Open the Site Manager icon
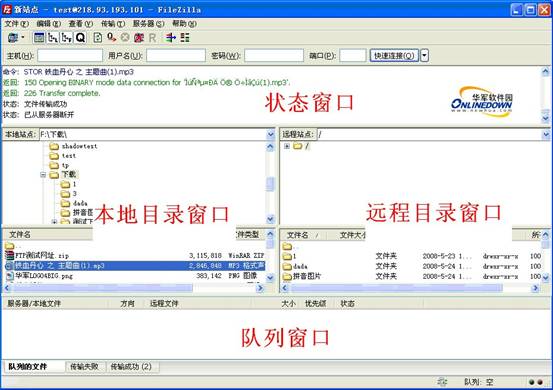 click(13, 37)
